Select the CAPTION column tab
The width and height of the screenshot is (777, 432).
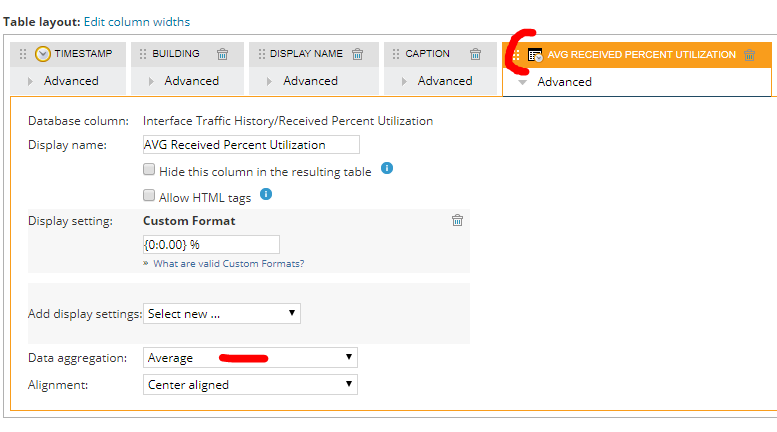click(x=427, y=54)
